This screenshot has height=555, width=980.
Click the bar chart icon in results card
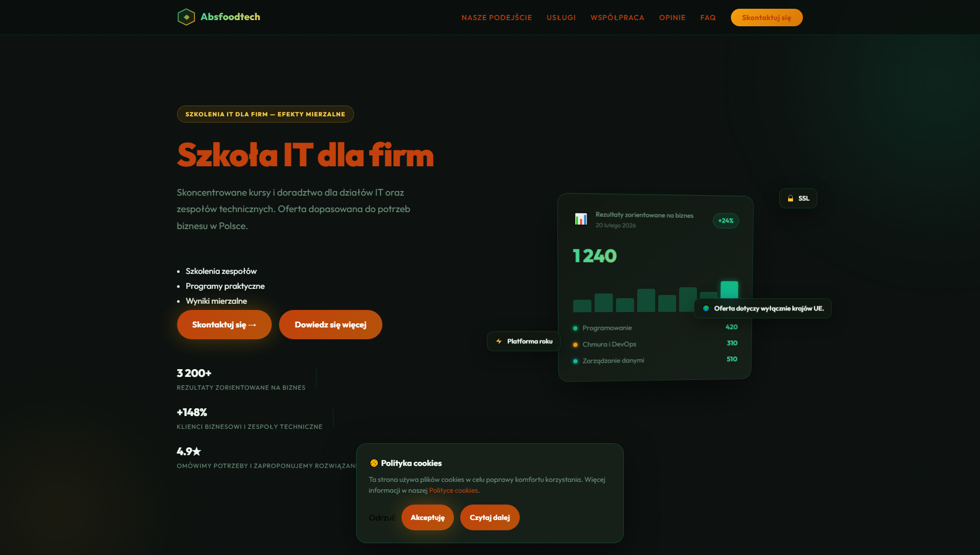click(x=581, y=219)
